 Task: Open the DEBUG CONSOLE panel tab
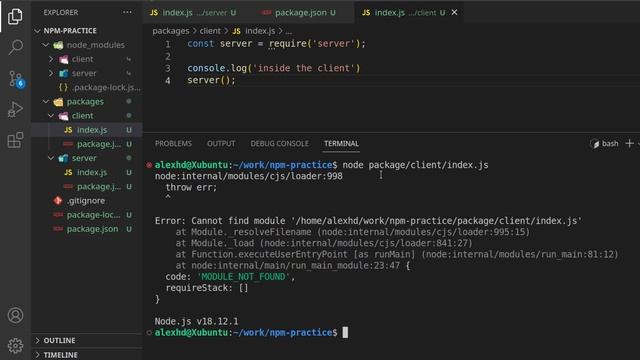[x=280, y=144]
